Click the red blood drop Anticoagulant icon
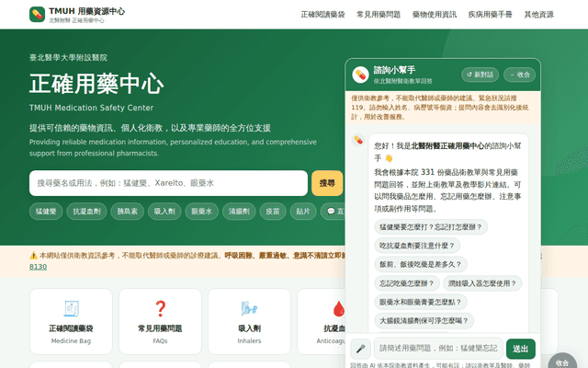The height and width of the screenshot is (368, 588). click(x=339, y=309)
